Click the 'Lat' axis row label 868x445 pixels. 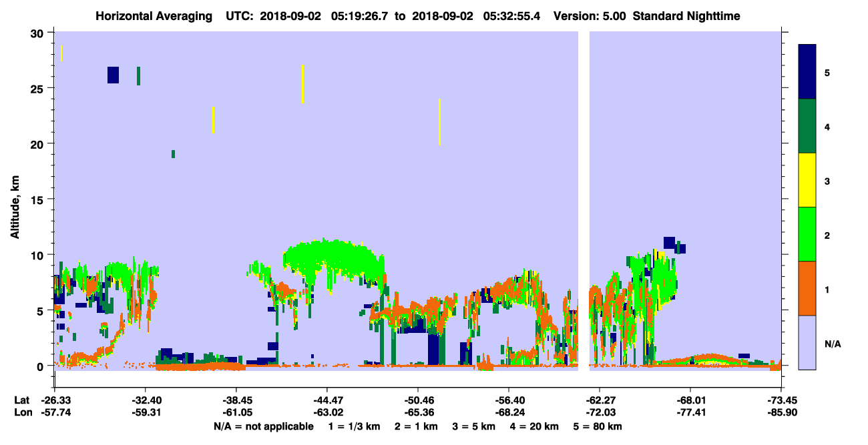click(21, 400)
